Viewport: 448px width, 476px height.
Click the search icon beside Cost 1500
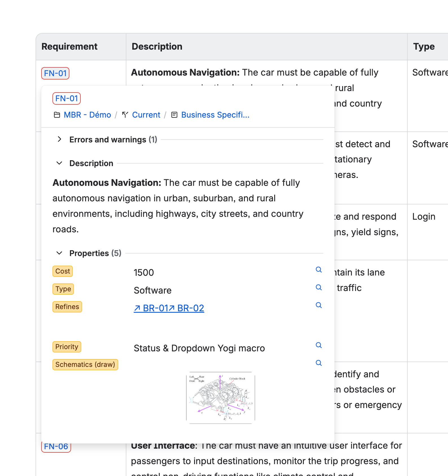(319, 270)
